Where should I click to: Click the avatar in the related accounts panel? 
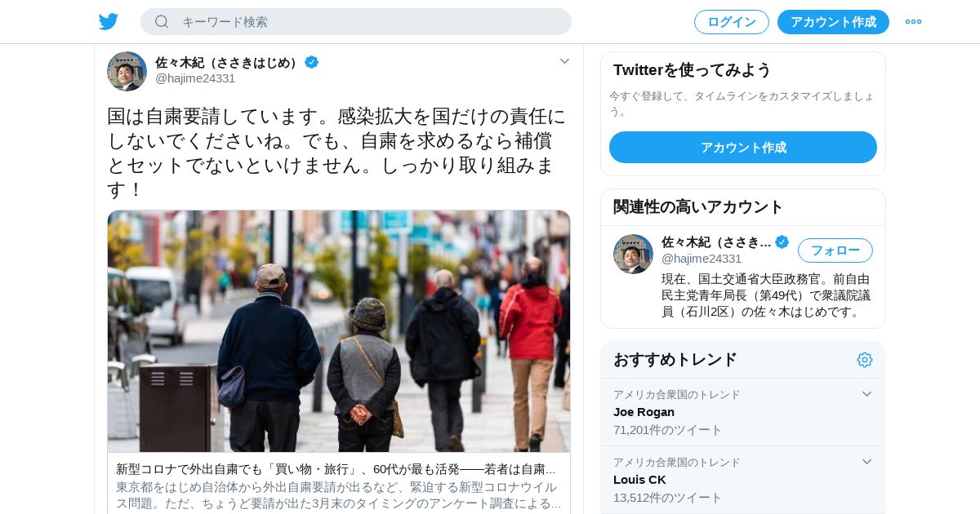[633, 254]
